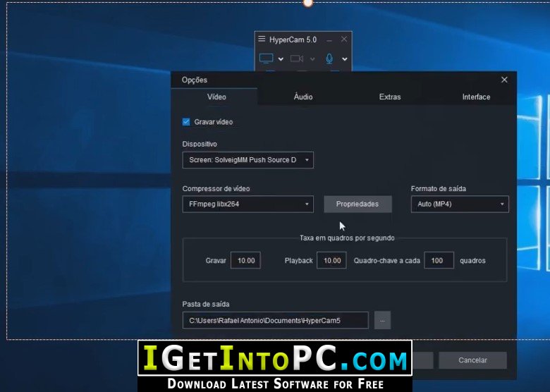This screenshot has width=550, height=392.
Task: Click the Playback frame rate field
Action: tap(331, 261)
